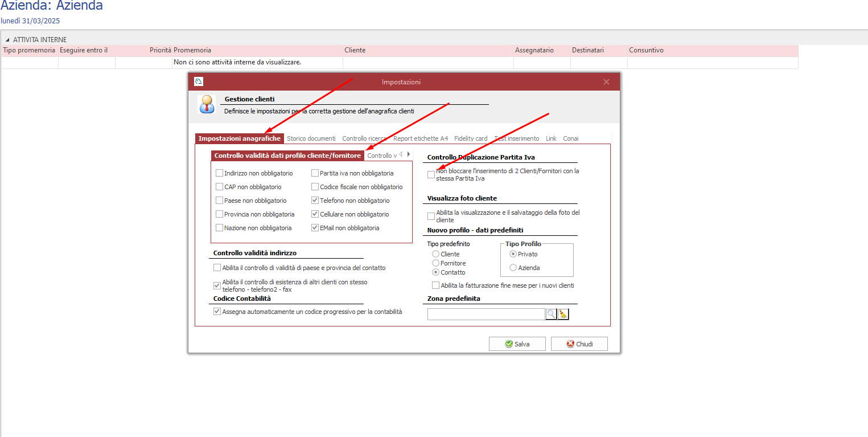This screenshot has width=868, height=437.
Task: Click the Impostazioni dialog app icon
Action: 199,81
